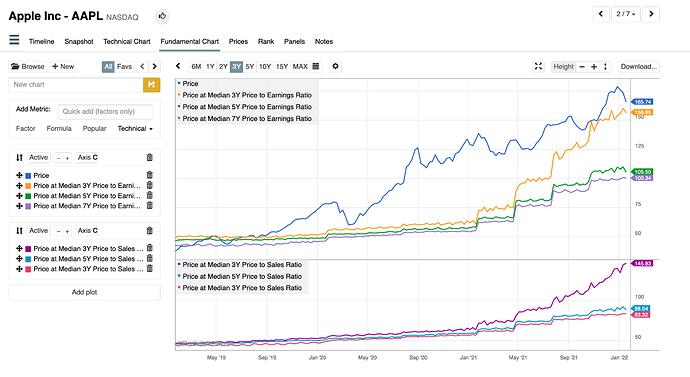Click the purple 7Y Earnings color swatch
Screen dimensions: 690x377
click(x=28, y=206)
